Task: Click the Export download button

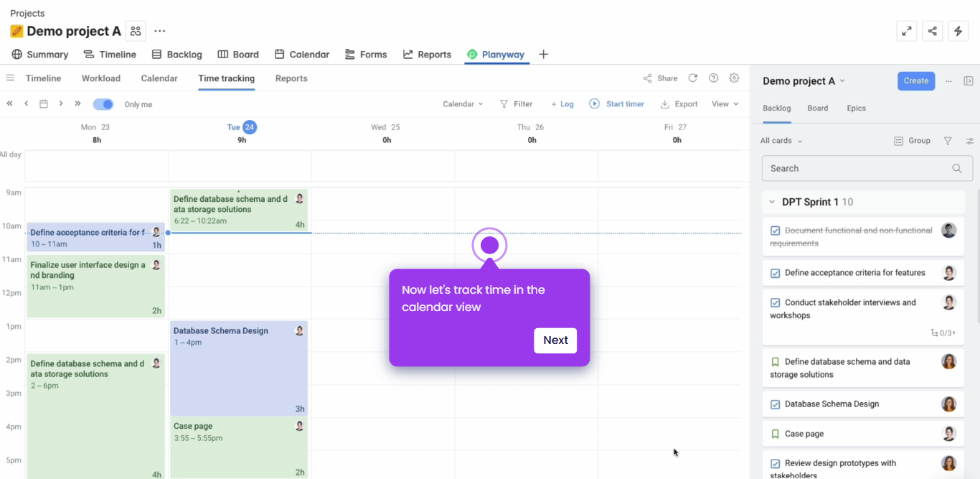Action: point(679,104)
